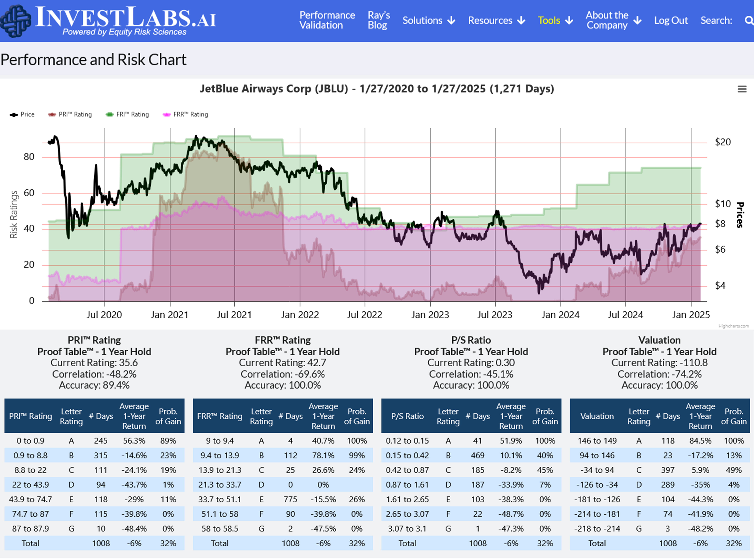Click the pink FRR legend color marker
754x560 pixels.
point(167,115)
